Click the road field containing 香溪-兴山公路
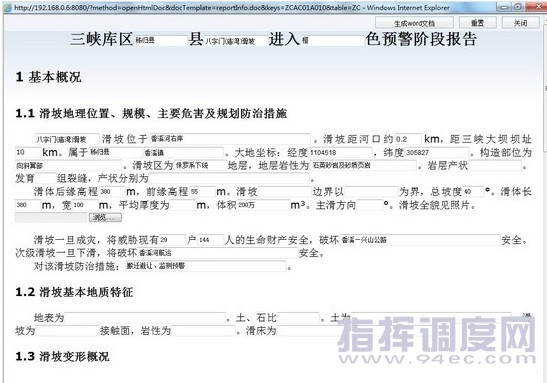The image size is (547, 383). point(420,240)
